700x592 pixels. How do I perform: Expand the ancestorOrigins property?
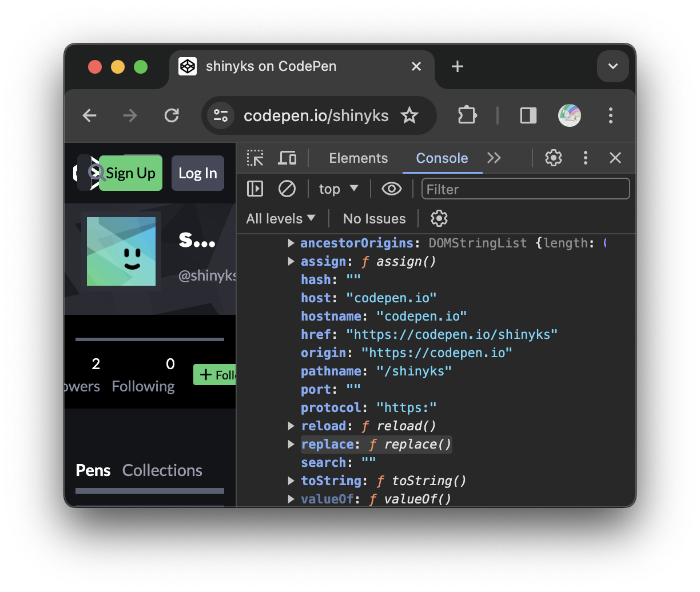(291, 243)
